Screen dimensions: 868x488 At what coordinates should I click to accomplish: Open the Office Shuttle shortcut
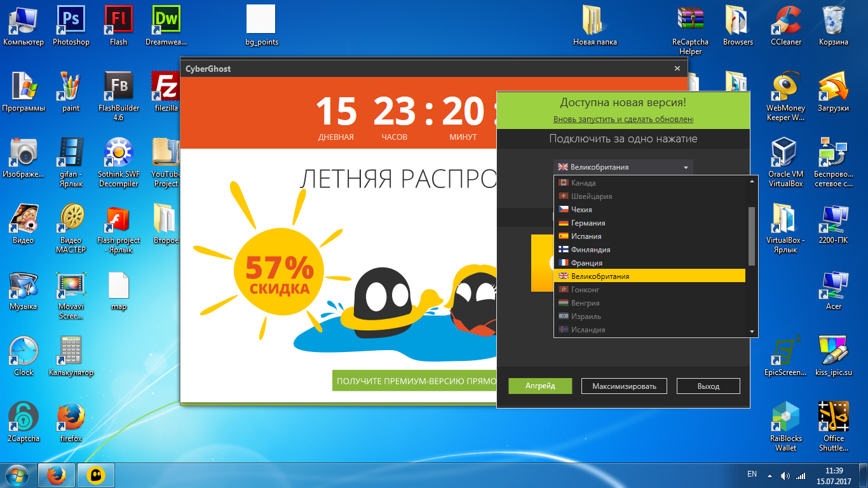coord(834,426)
